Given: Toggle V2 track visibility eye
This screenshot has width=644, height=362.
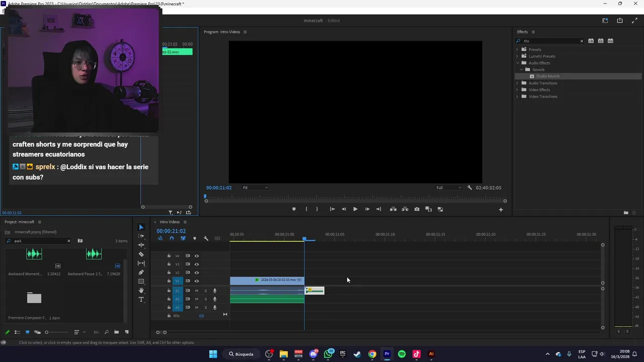Looking at the screenshot, I should click(x=197, y=273).
